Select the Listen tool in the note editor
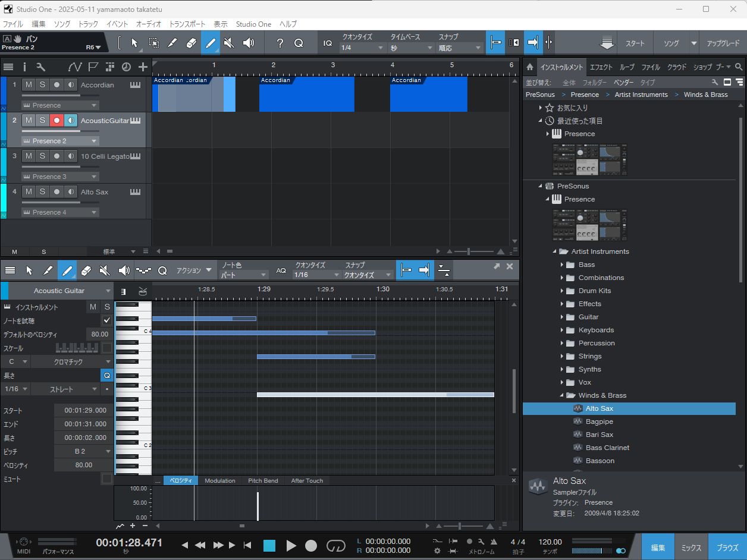This screenshot has width=747, height=560. 124,270
